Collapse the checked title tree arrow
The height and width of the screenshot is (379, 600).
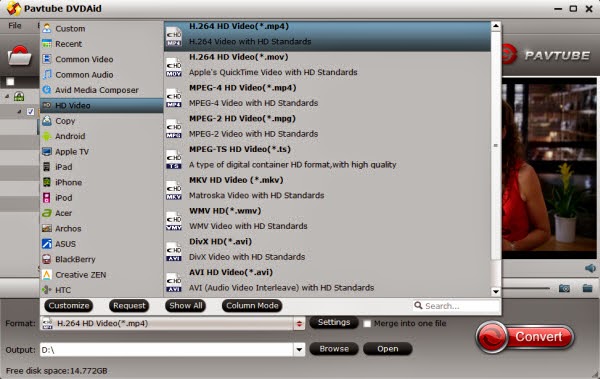(x=19, y=111)
